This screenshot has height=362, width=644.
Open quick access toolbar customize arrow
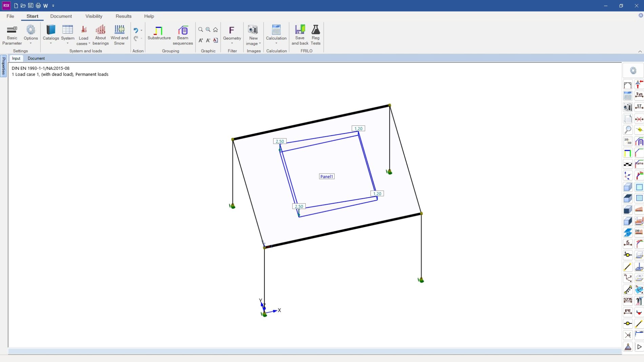coord(53,6)
